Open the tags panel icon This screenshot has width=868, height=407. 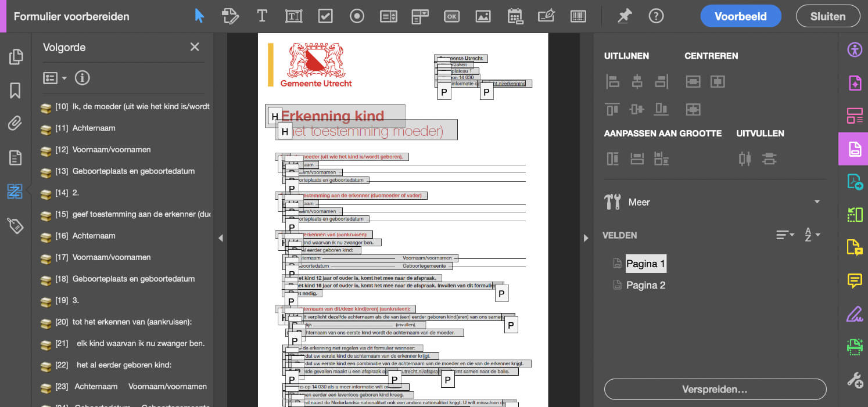15,225
